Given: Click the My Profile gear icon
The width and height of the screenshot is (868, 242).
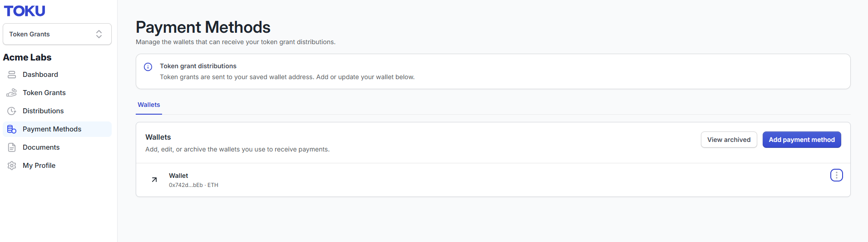Looking at the screenshot, I should click(12, 166).
